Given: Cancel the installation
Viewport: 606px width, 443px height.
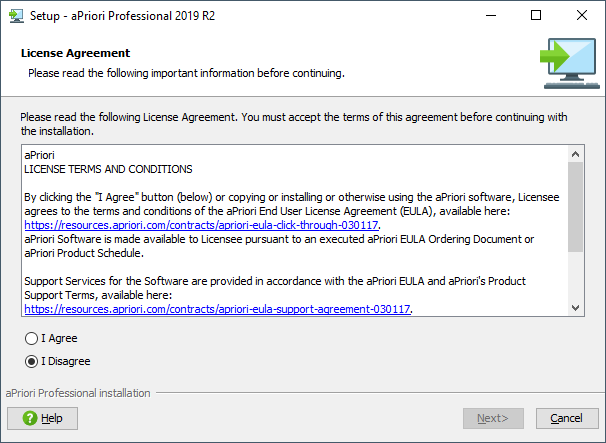Looking at the screenshot, I should [567, 417].
